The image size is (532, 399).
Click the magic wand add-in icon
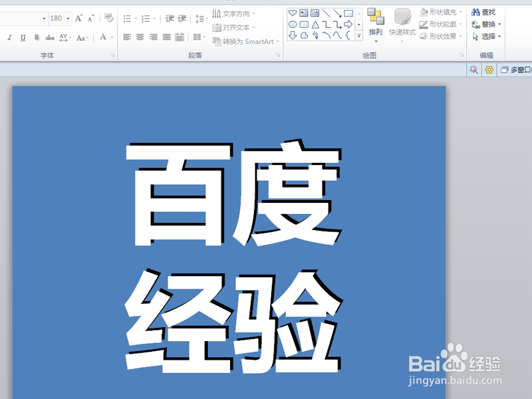[473, 70]
